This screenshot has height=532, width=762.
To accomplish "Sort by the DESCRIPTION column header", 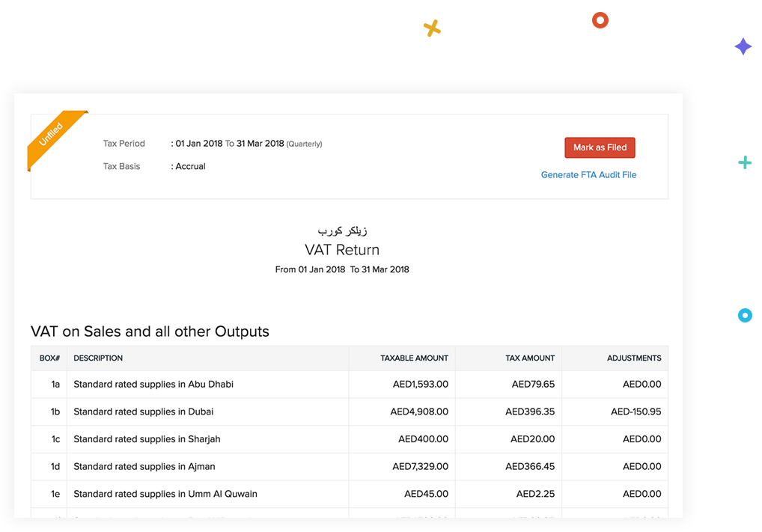I will coord(97,358).
